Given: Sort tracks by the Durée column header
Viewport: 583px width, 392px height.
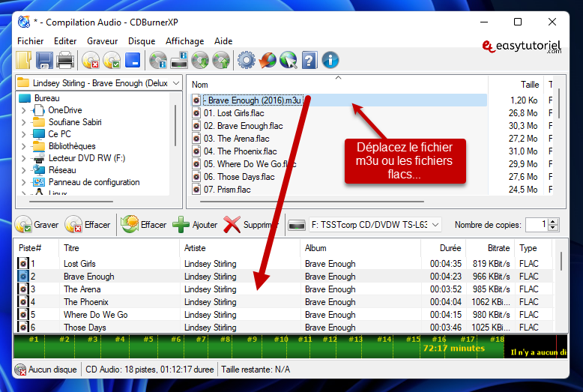Looking at the screenshot, I should [x=443, y=248].
